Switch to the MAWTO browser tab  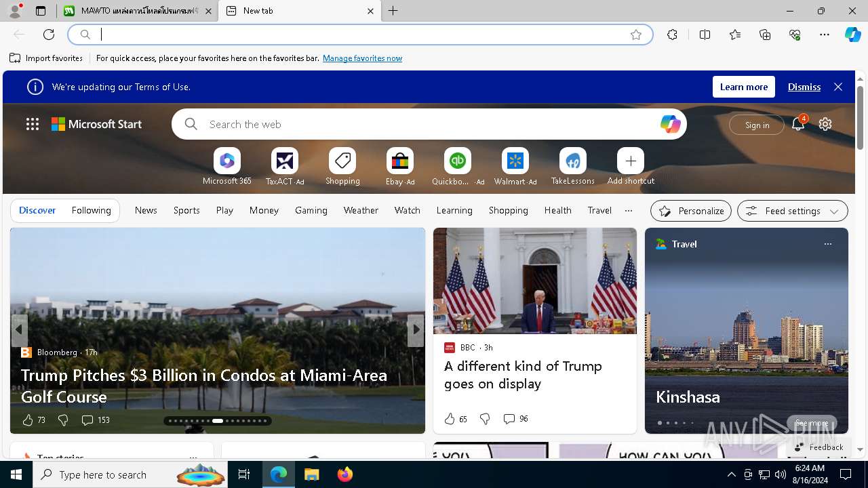[138, 11]
